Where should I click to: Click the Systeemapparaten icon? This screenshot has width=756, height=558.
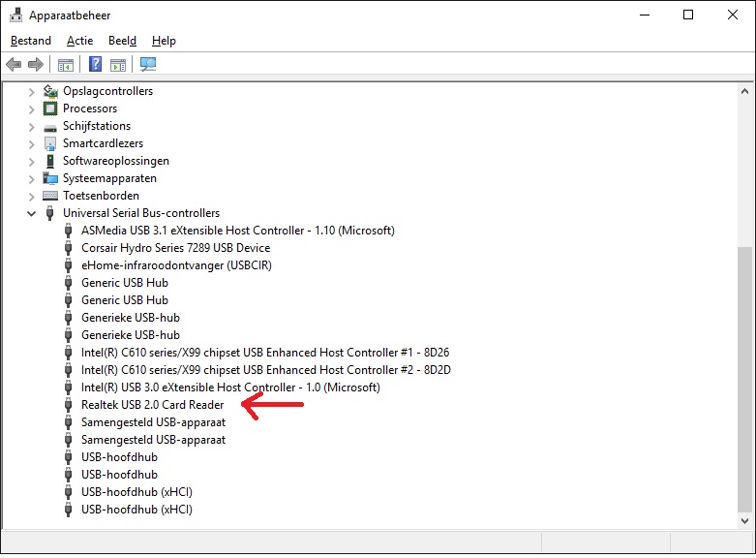pos(50,178)
